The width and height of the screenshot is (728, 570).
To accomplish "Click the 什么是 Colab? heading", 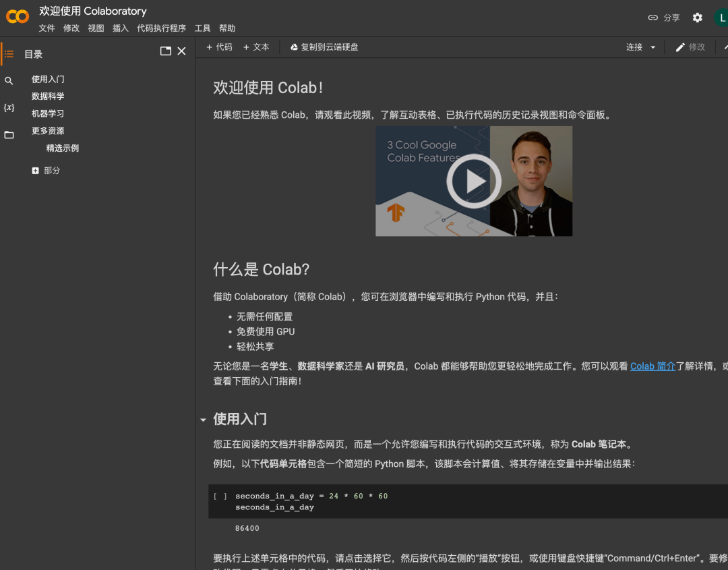I will click(261, 269).
